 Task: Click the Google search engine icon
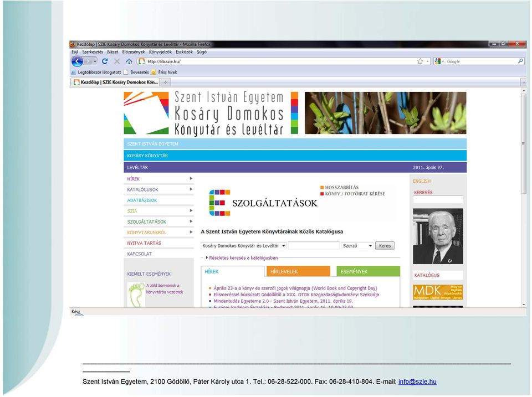(438, 61)
